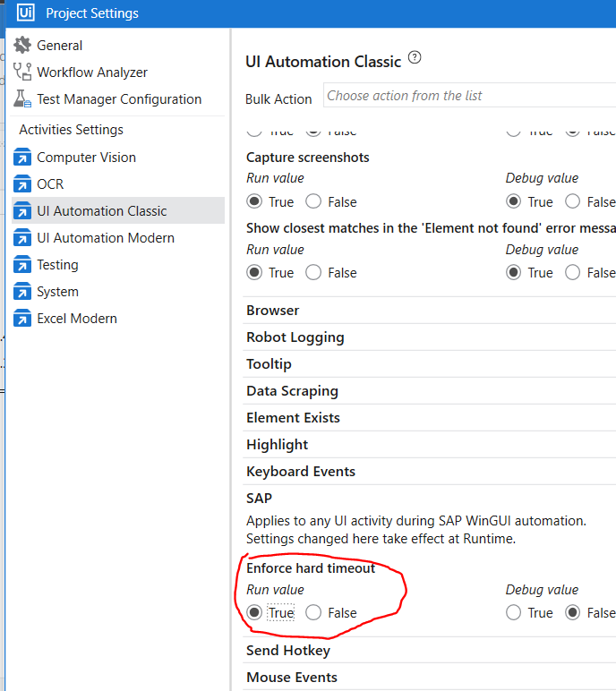Expand the Highlight section
Viewport: 616px width, 691px height.
click(x=429, y=445)
